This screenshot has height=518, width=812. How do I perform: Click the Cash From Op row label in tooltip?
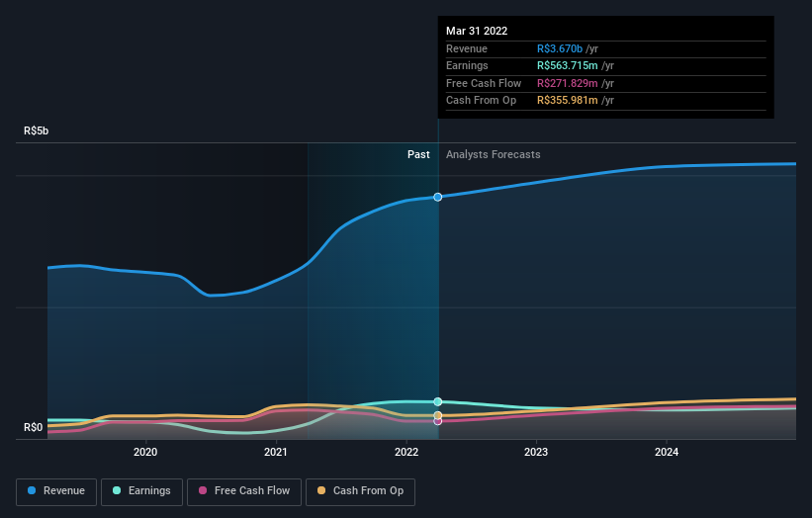click(x=481, y=101)
